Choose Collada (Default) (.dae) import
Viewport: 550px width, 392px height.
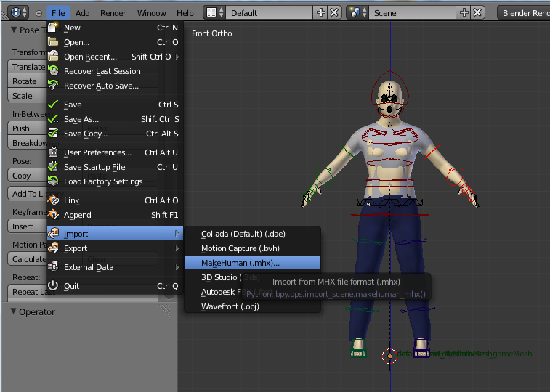tap(253, 234)
